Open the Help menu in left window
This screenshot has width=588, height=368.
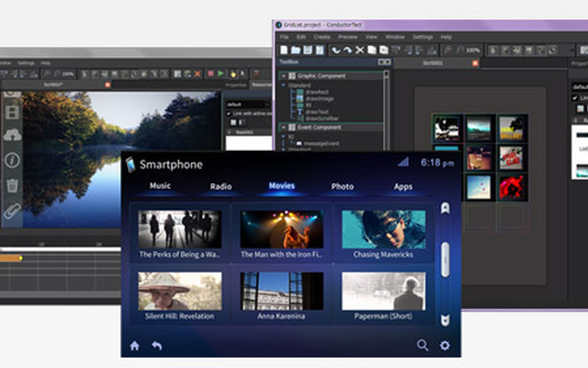coord(45,63)
